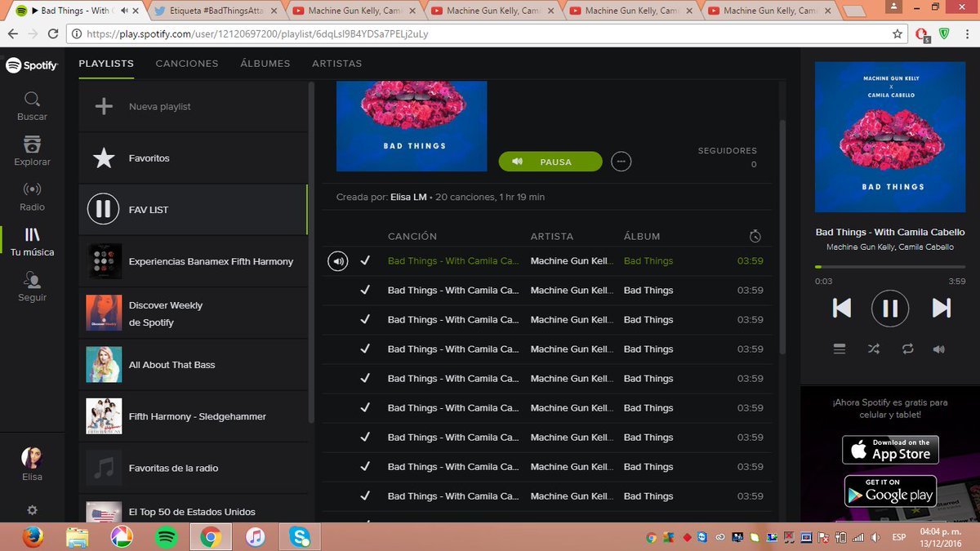Screen dimensions: 980x551
Task: Open Favoritas de la radio playlist
Action: (x=194, y=468)
